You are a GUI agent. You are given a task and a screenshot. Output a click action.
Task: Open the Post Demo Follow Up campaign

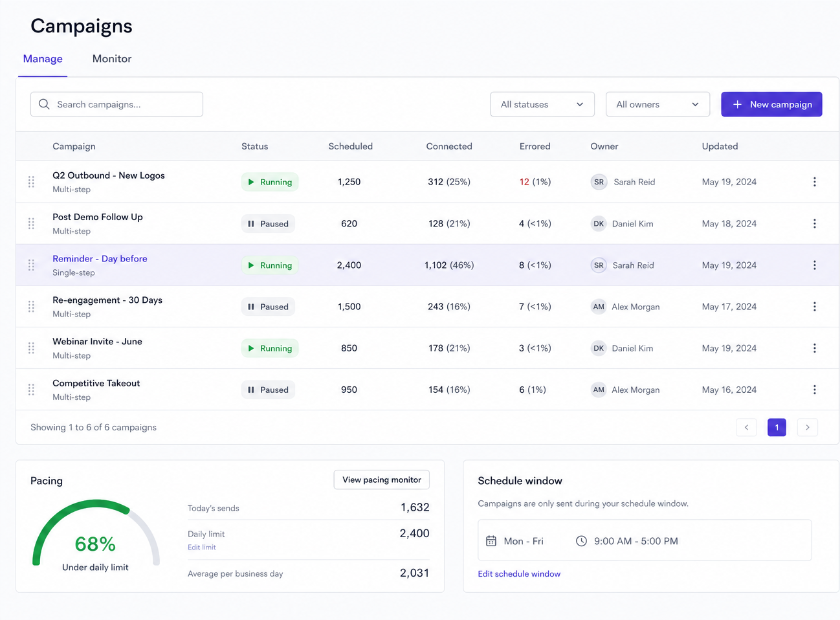click(x=98, y=217)
